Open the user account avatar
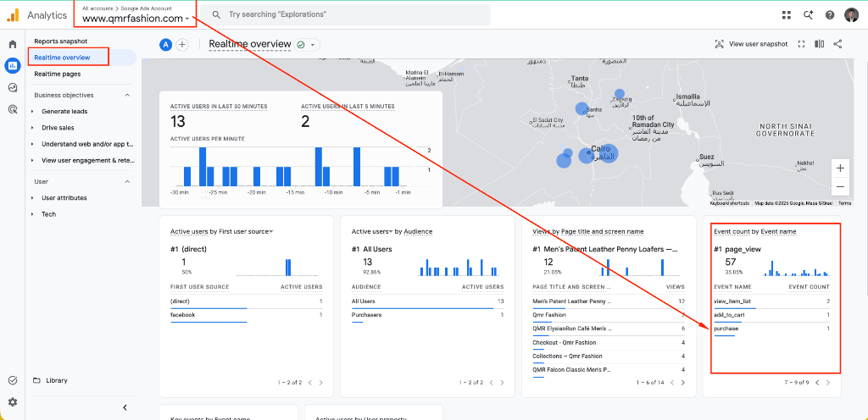 [851, 15]
